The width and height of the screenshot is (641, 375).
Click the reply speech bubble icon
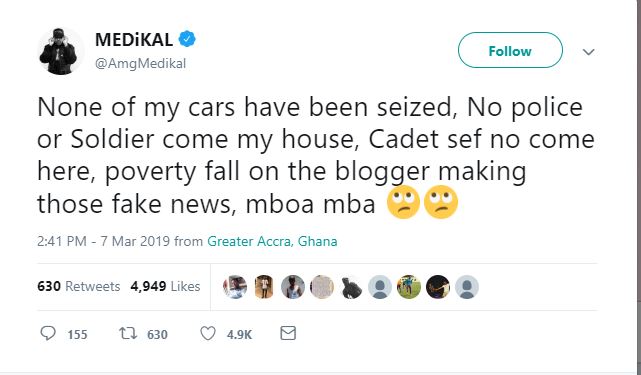[48, 333]
